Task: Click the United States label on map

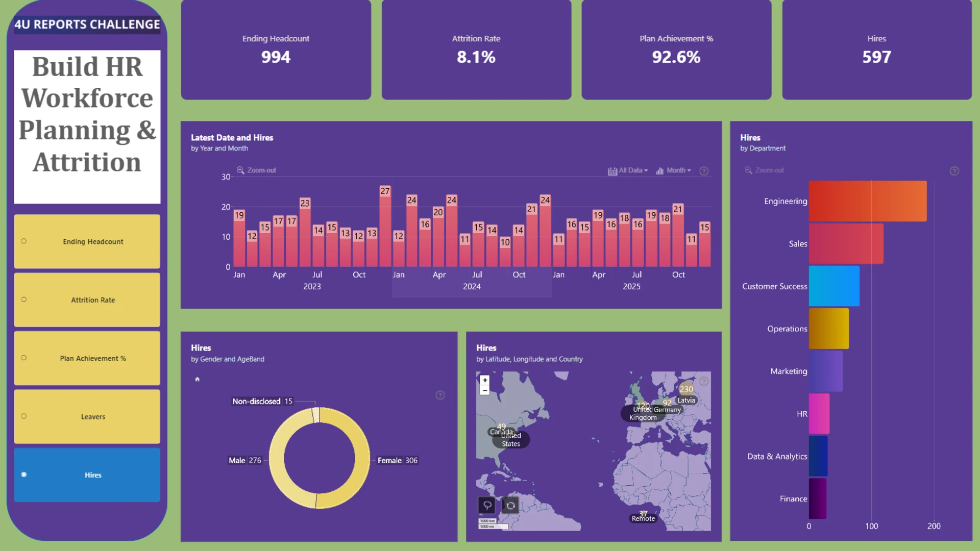Action: [511, 440]
